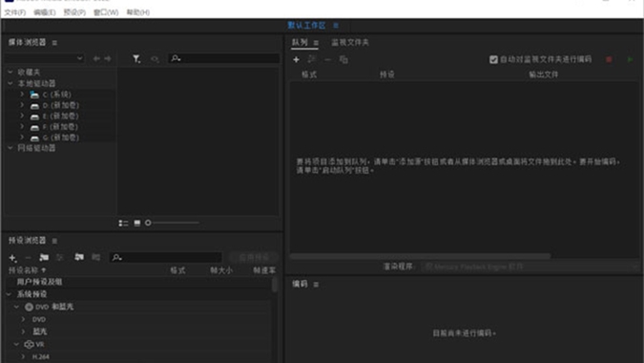The width and height of the screenshot is (644, 363).
Task: Open the 窗口(W) menu
Action: (x=106, y=12)
